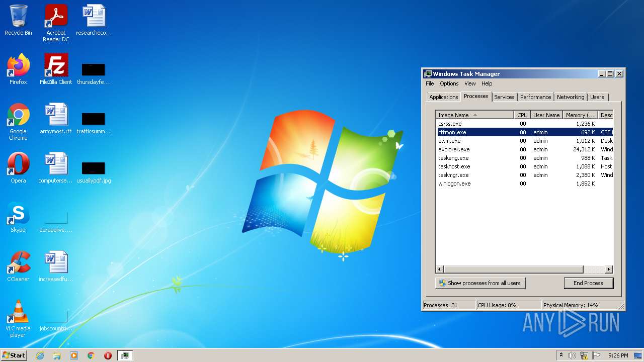Viewport: 644px width, 362px height.
Task: Select the computerse... Word document icon
Action: pos(56,168)
